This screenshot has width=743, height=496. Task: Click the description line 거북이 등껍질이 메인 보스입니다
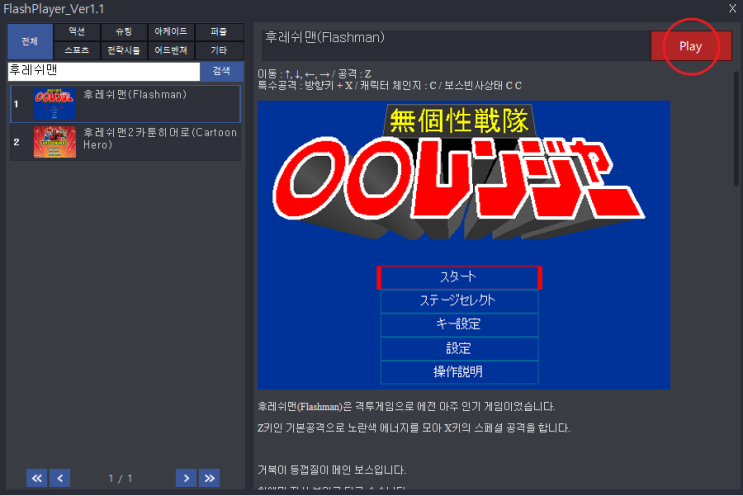point(332,470)
